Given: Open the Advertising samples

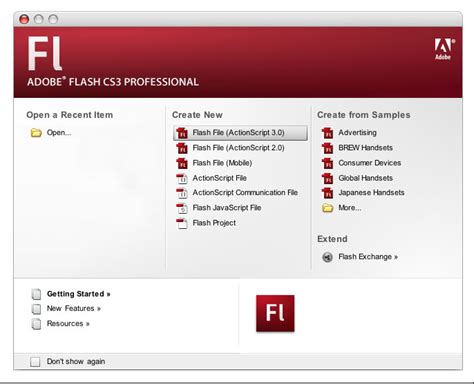Looking at the screenshot, I should click(x=357, y=133).
